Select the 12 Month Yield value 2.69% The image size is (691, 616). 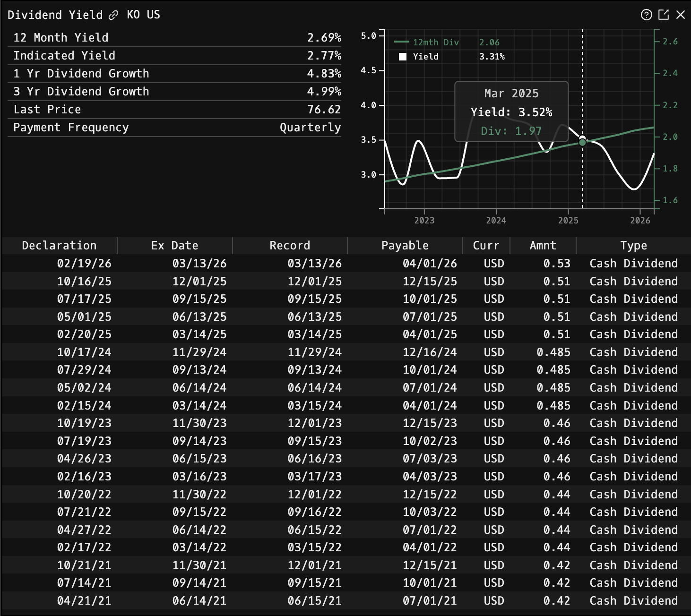coord(324,38)
